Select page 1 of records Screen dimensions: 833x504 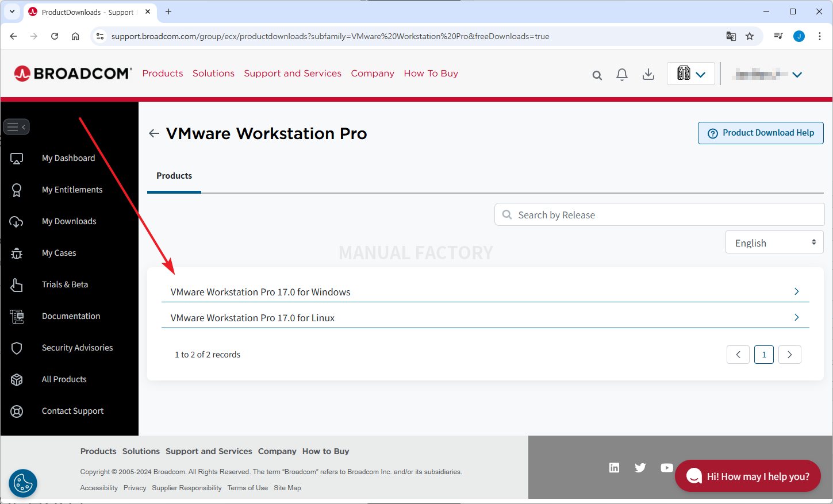point(764,355)
